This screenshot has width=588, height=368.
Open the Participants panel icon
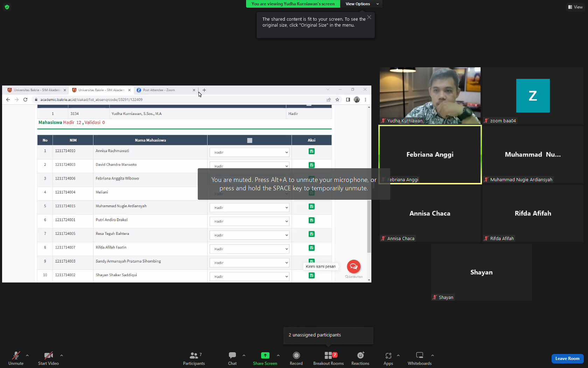click(x=194, y=355)
